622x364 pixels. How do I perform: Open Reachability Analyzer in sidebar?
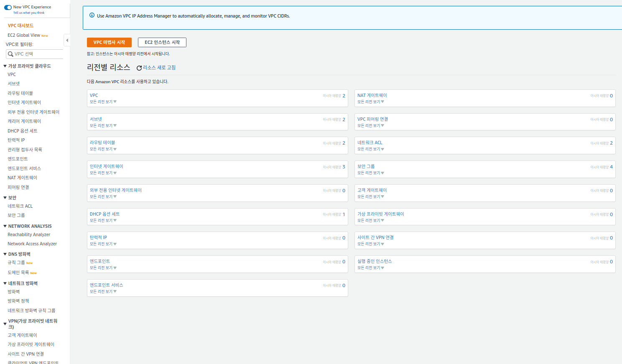click(x=29, y=234)
